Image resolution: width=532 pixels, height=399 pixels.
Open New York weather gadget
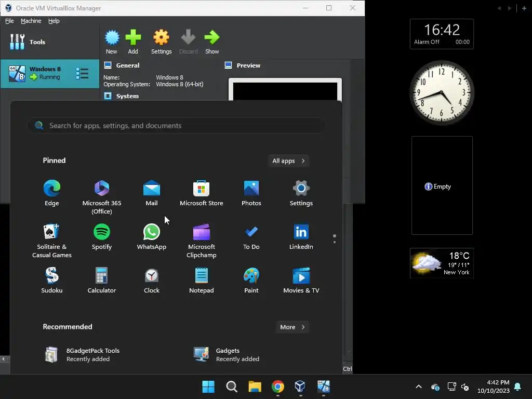[x=442, y=263]
